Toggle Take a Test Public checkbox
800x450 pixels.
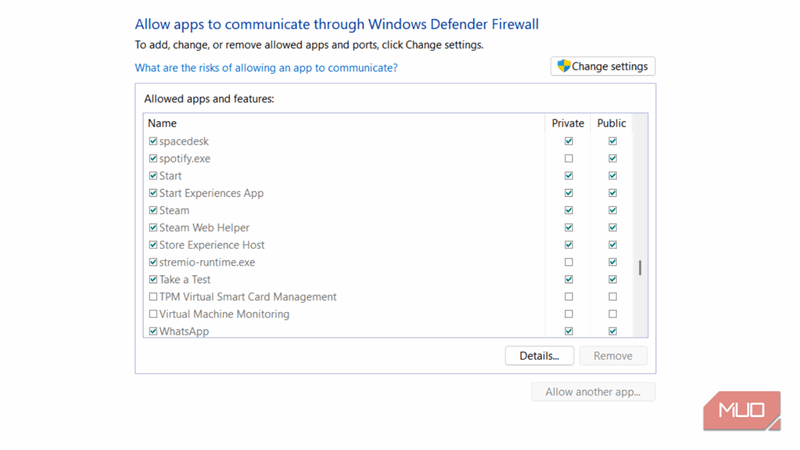tap(612, 280)
